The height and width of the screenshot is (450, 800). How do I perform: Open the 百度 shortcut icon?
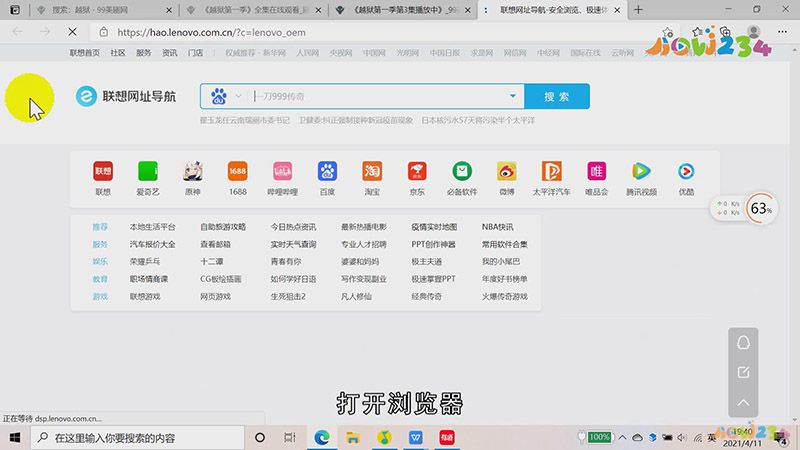(x=328, y=171)
